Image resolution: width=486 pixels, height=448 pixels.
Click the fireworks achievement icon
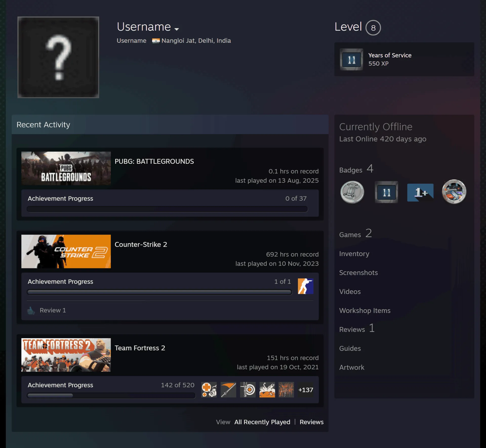286,390
